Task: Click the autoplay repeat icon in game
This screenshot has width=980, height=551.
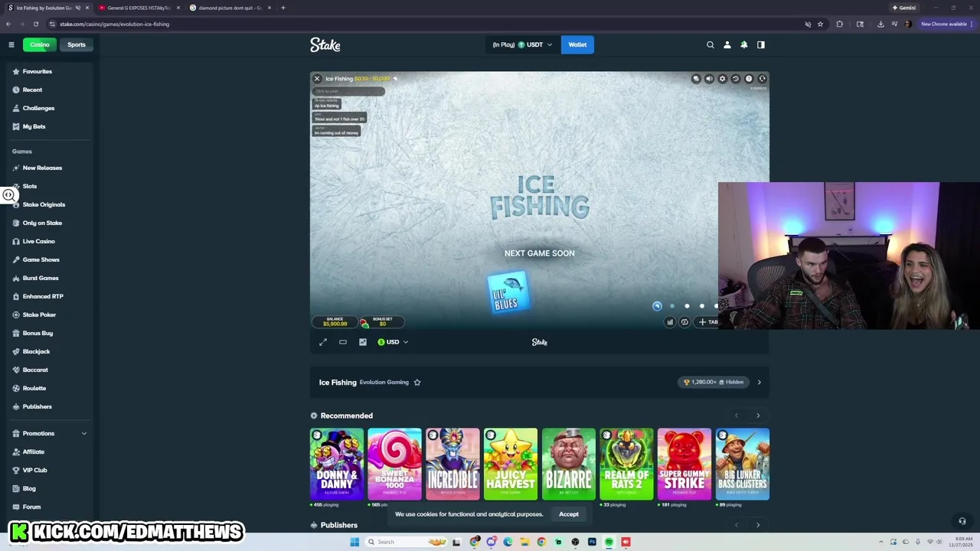Action: click(684, 322)
